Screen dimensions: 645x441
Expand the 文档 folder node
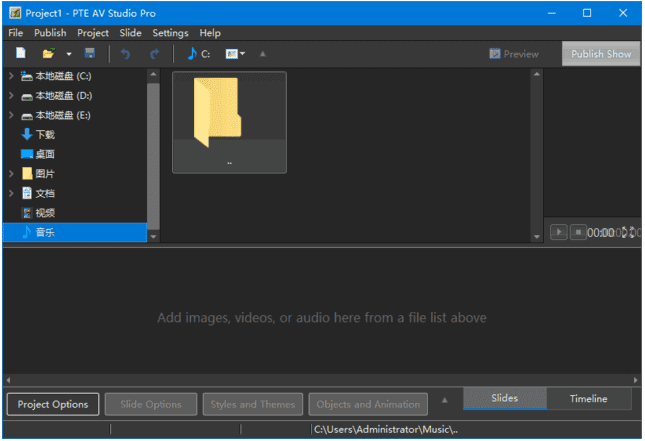click(x=11, y=193)
